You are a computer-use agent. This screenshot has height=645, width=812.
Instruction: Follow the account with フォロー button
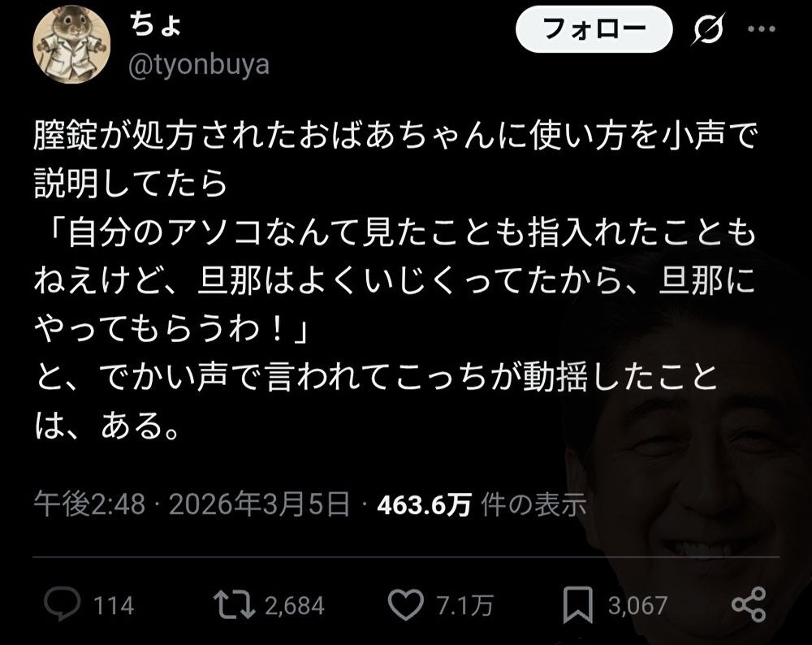[594, 29]
